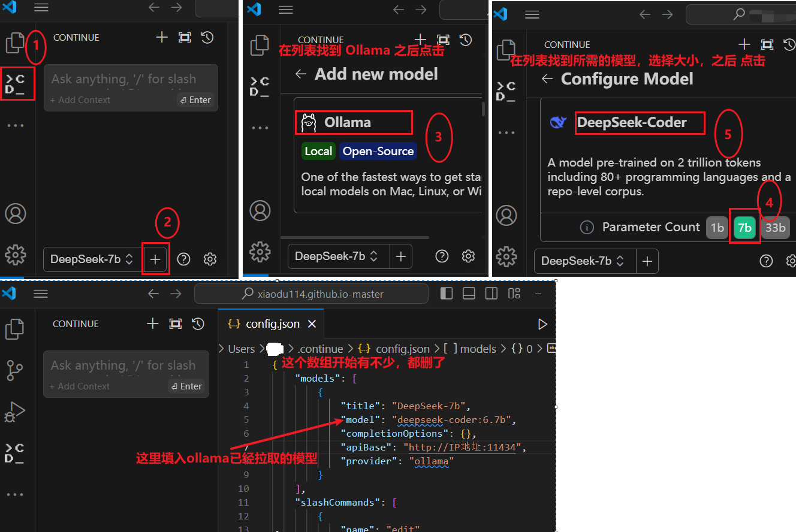This screenshot has height=532, width=796.
Task: Click plus add-model button in Add new model window
Action: pyautogui.click(x=400, y=256)
